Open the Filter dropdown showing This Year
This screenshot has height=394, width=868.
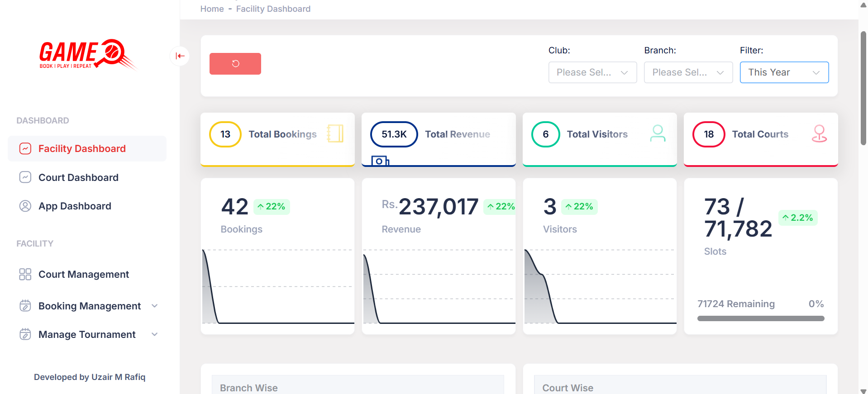click(784, 72)
